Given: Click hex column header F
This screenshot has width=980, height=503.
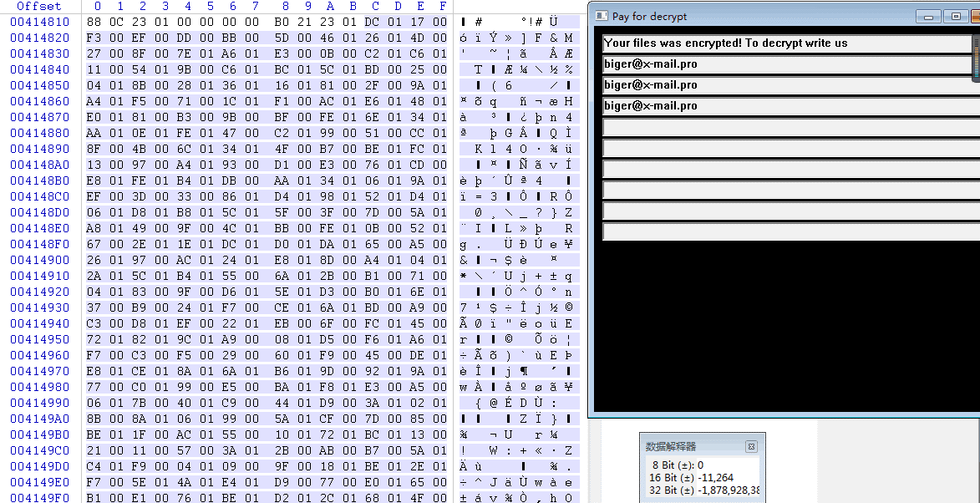Looking at the screenshot, I should click(x=443, y=6).
